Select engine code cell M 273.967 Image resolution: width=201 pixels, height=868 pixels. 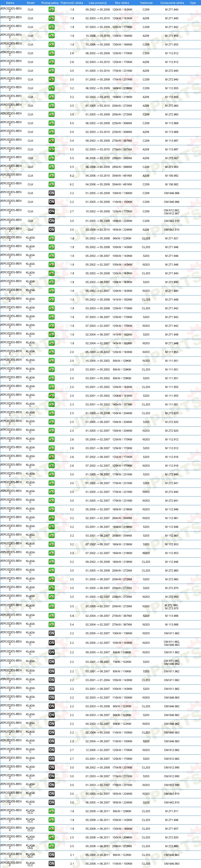(172, 158)
